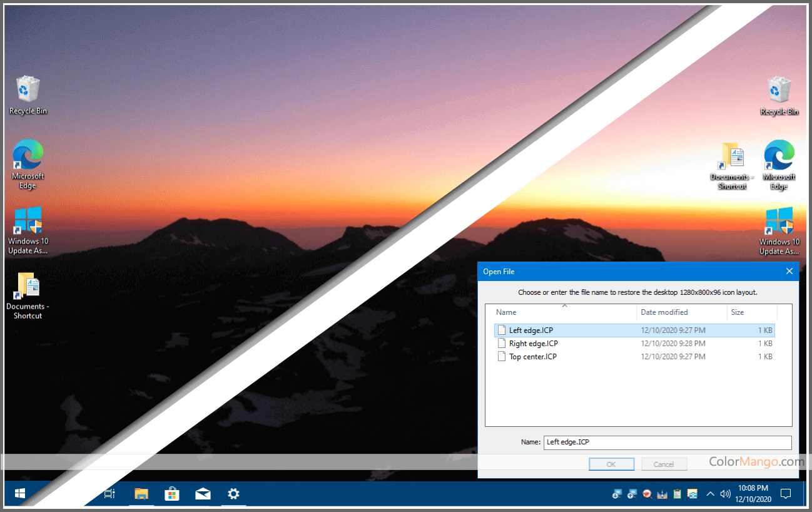Click into the Name text field
Screen dimensions: 812x512
[x=667, y=442]
